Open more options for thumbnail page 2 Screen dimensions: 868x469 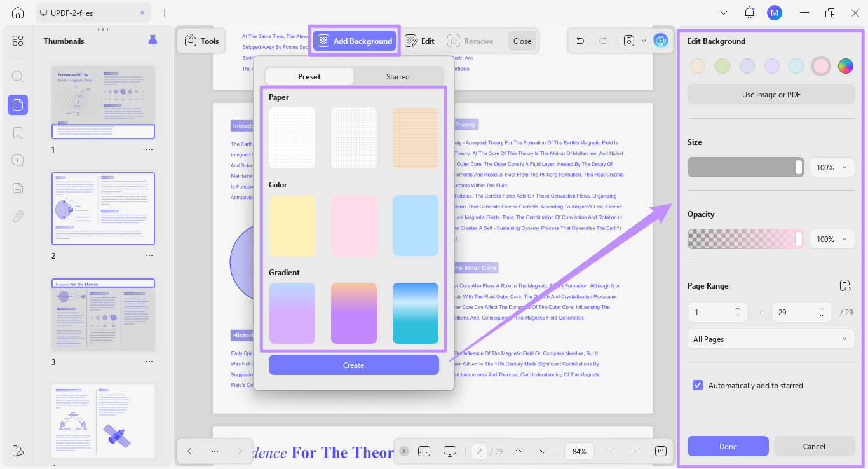tap(149, 255)
